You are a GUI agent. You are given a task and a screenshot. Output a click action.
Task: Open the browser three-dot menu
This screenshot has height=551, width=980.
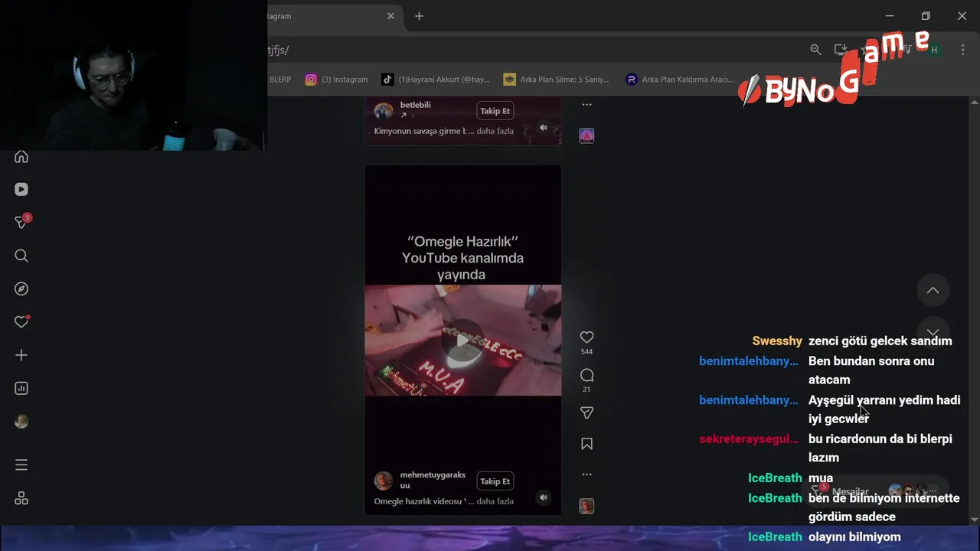962,50
